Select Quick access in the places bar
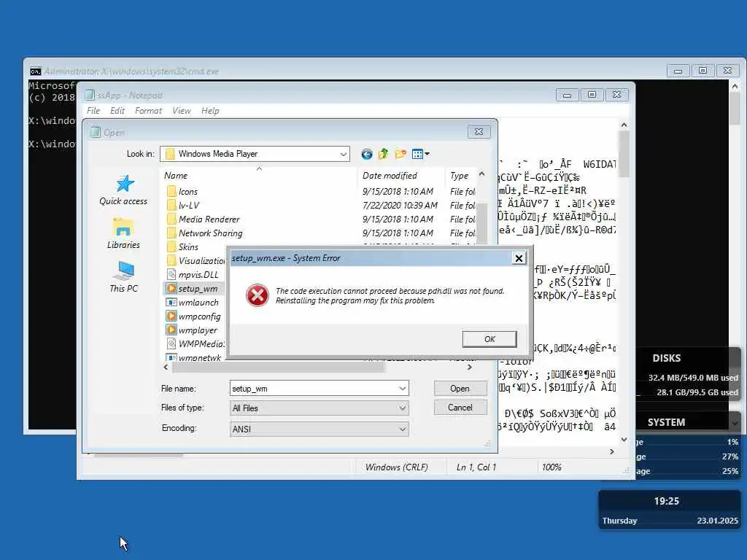 [x=123, y=190]
